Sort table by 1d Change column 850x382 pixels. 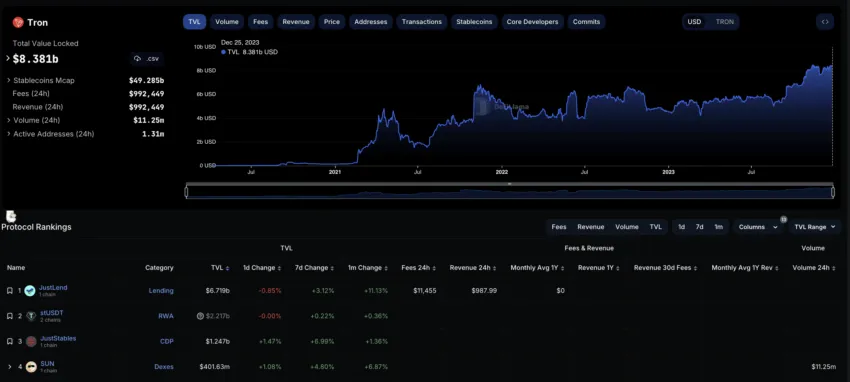[262, 268]
